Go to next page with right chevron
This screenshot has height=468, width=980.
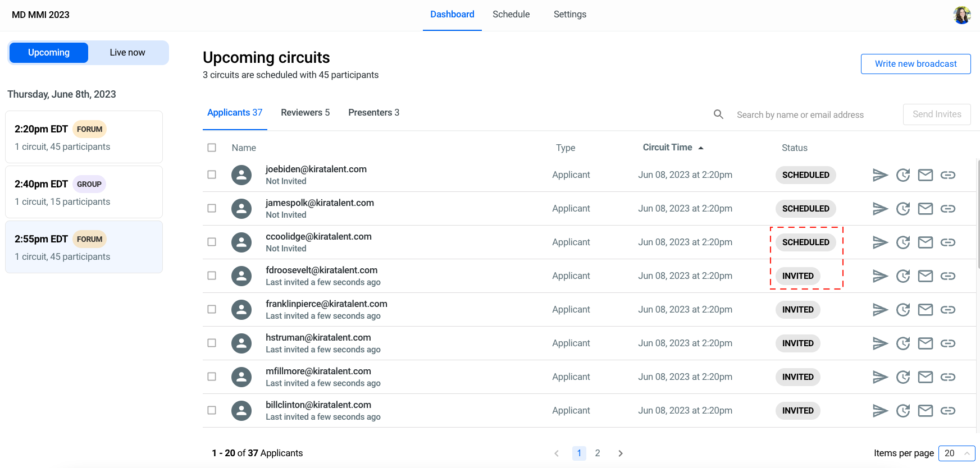pos(621,453)
